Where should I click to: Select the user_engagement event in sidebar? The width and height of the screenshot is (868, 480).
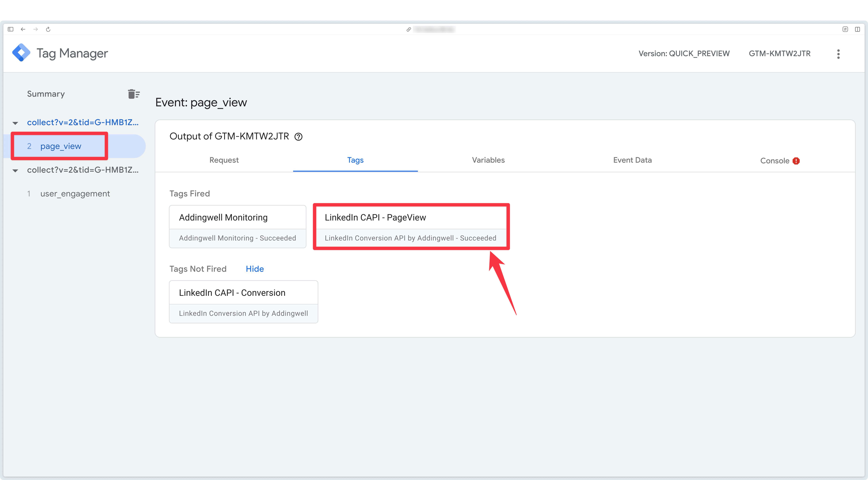(75, 194)
